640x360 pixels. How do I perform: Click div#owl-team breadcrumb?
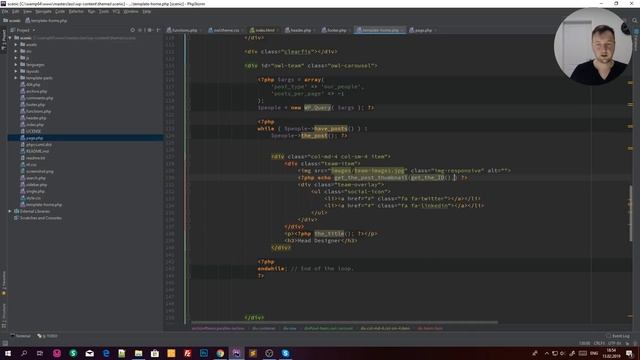[x=328, y=328]
